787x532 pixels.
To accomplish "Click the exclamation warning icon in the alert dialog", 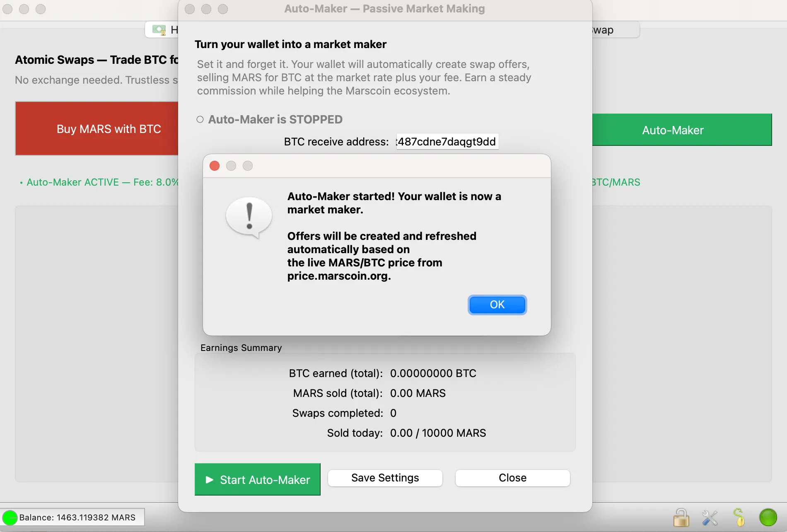I will pos(249,215).
